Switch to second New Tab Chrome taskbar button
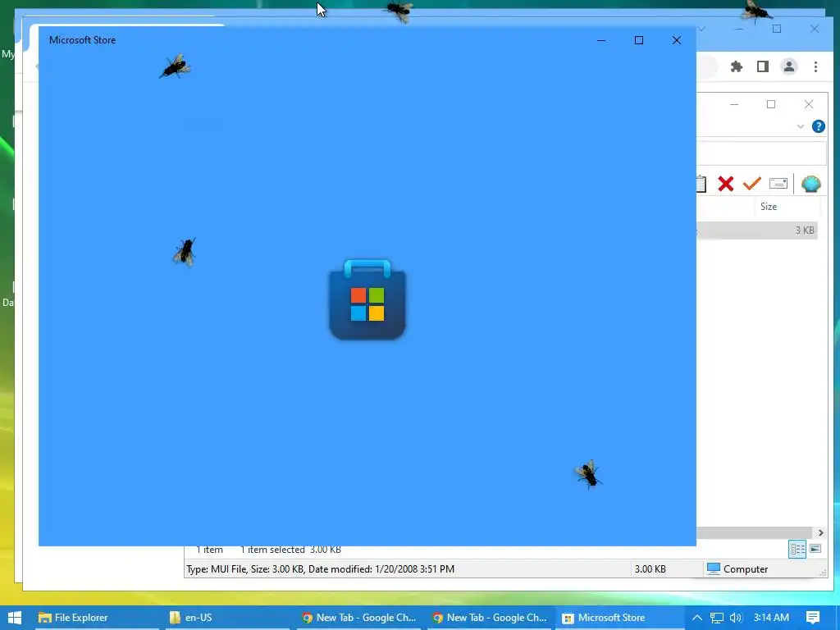 [489, 618]
